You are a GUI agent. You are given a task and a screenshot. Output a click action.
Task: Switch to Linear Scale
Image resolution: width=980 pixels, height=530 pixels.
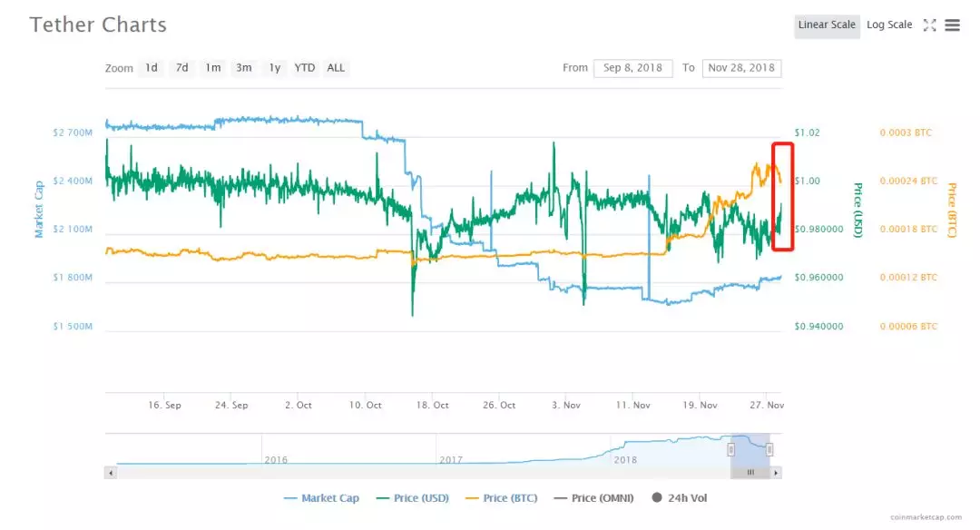pos(827,25)
